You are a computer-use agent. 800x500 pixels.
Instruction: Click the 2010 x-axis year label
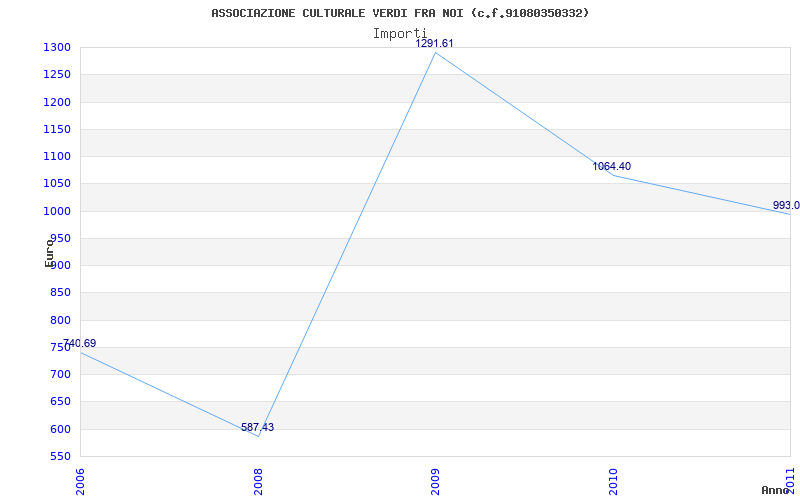coord(613,481)
